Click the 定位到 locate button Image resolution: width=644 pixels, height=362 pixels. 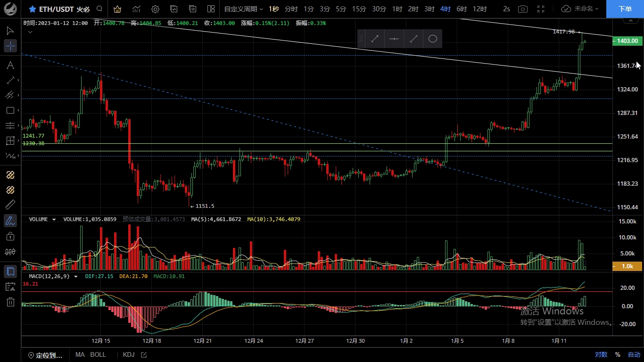[x=45, y=355]
